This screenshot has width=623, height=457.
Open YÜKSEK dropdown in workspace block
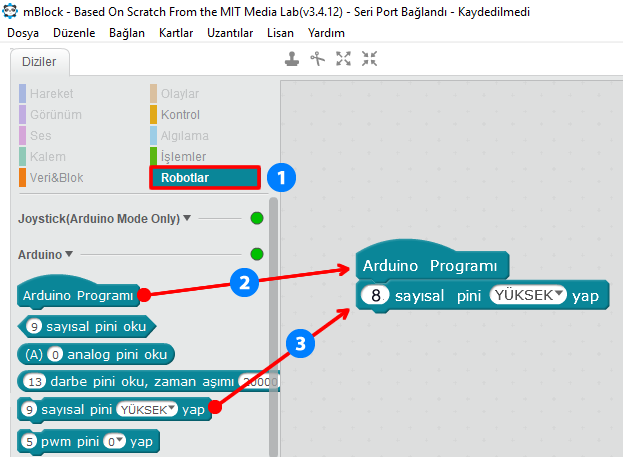[528, 295]
